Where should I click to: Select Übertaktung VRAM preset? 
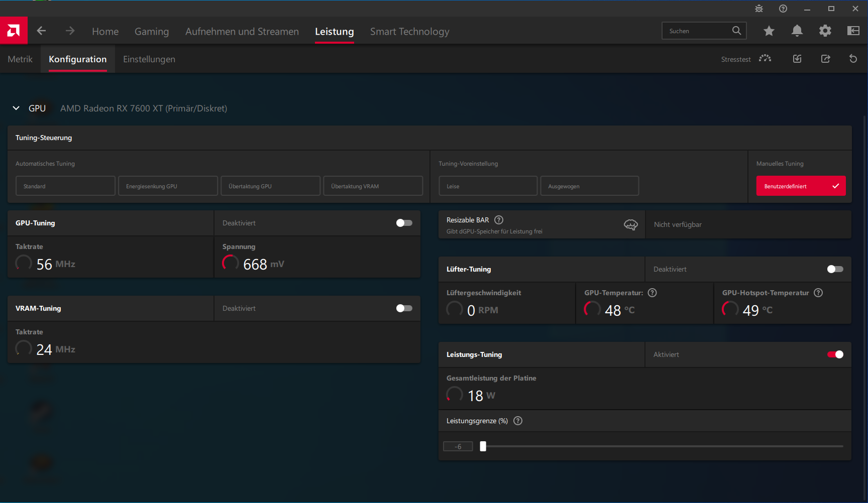click(x=373, y=186)
